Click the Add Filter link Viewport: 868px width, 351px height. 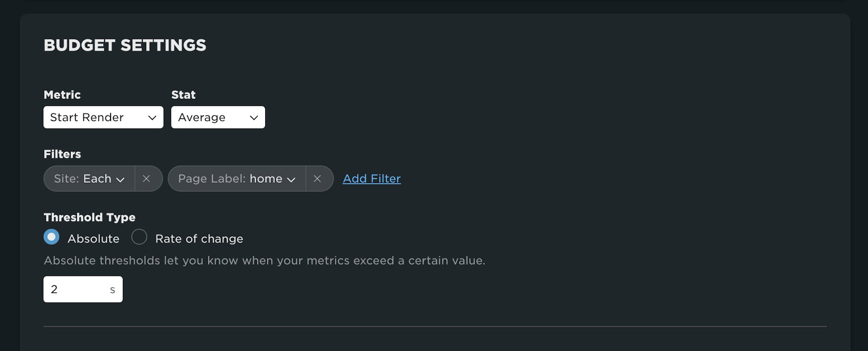372,179
